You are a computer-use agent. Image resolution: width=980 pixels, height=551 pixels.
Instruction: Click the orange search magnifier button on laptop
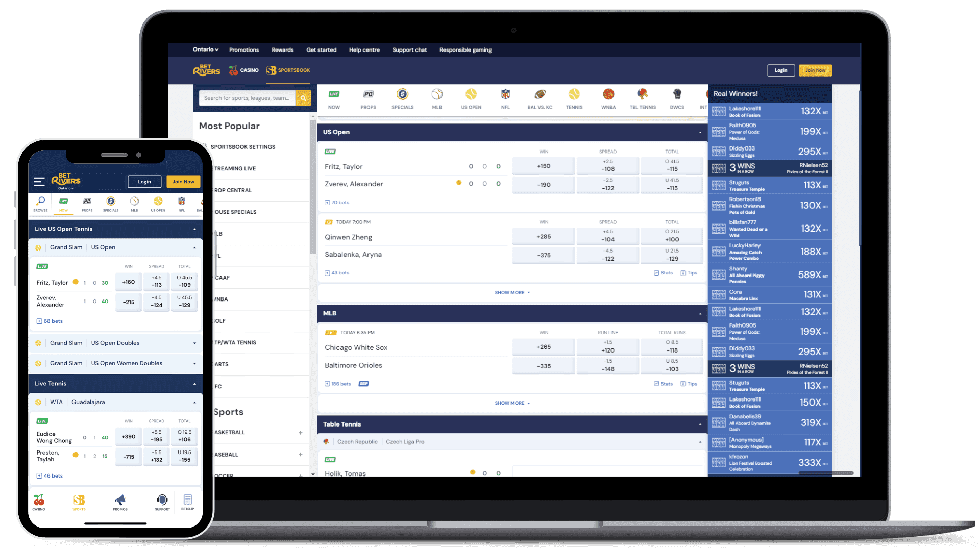tap(303, 98)
